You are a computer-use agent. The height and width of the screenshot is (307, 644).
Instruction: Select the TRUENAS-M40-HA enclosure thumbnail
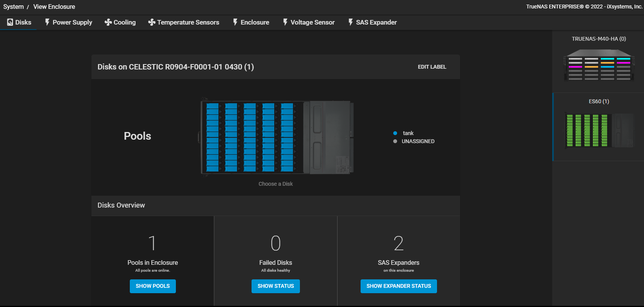(x=598, y=64)
